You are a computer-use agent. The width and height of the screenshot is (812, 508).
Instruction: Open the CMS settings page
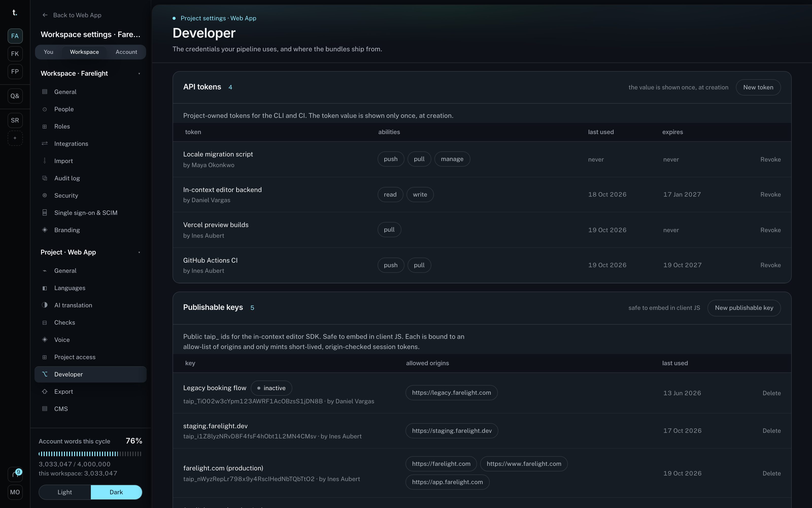pos(91,409)
